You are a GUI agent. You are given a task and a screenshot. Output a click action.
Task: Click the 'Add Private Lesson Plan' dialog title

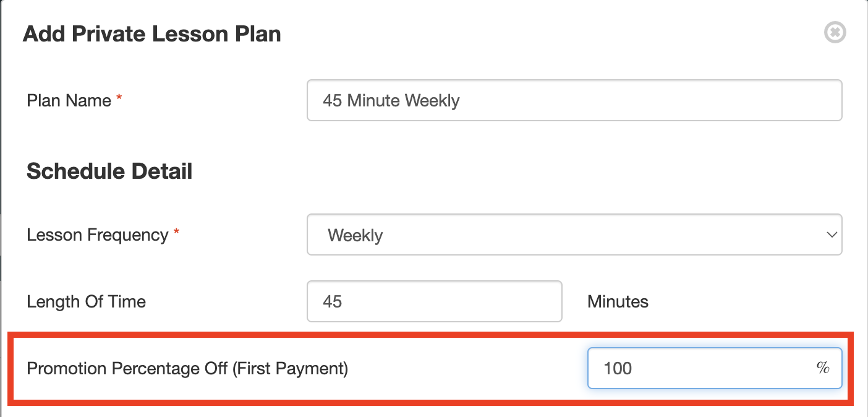[x=151, y=34]
